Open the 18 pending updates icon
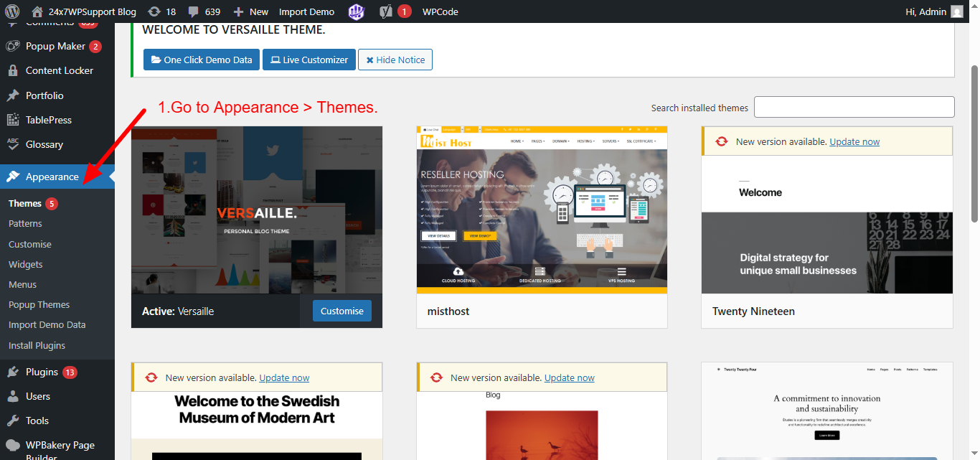This screenshot has width=980, height=460. coord(161,11)
